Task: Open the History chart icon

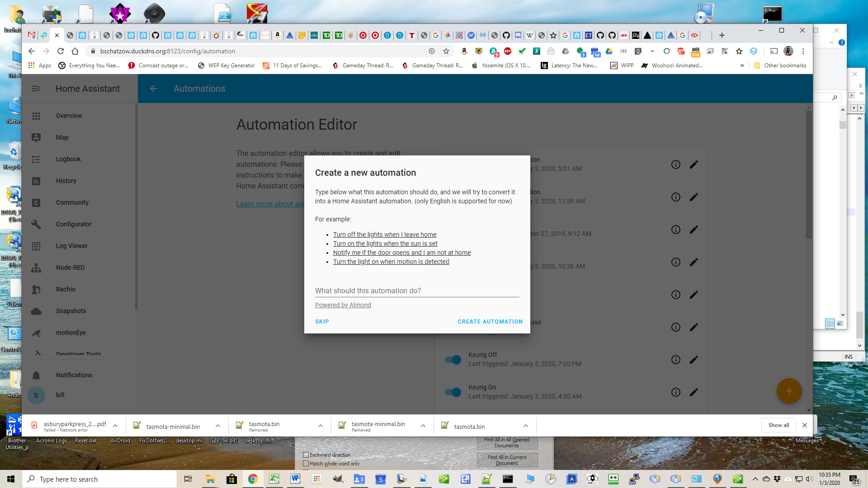Action: click(x=36, y=181)
